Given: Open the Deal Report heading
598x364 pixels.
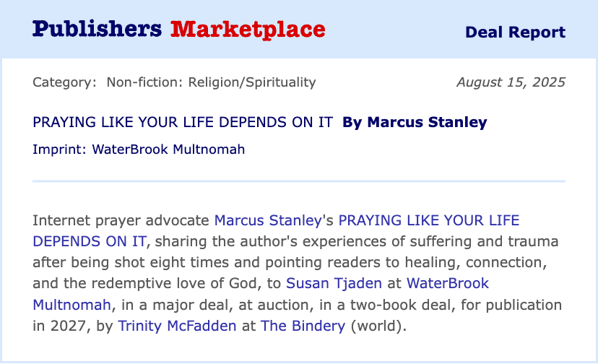Looking at the screenshot, I should (515, 32).
